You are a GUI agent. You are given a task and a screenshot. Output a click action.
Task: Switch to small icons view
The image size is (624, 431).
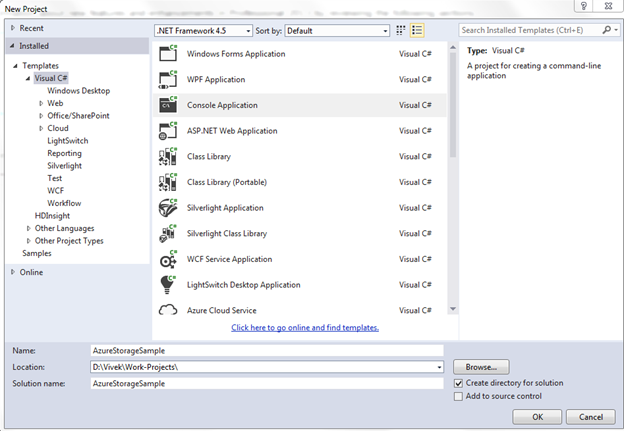(x=401, y=30)
